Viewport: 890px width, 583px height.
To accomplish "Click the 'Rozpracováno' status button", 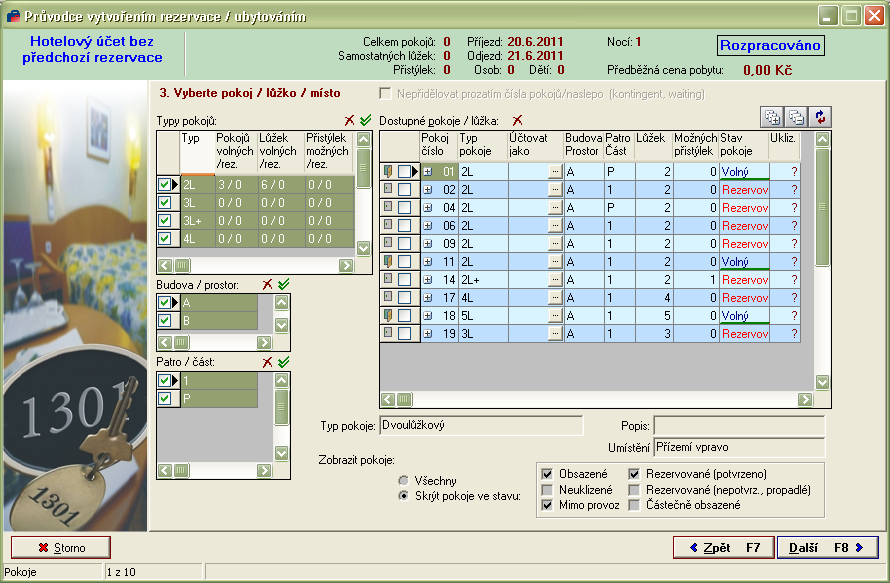I will (770, 45).
